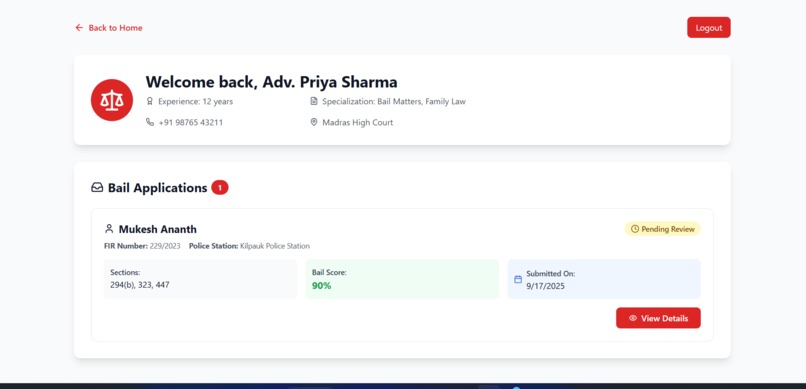
Task: Click the back arrow icon at top left
Action: [x=79, y=28]
